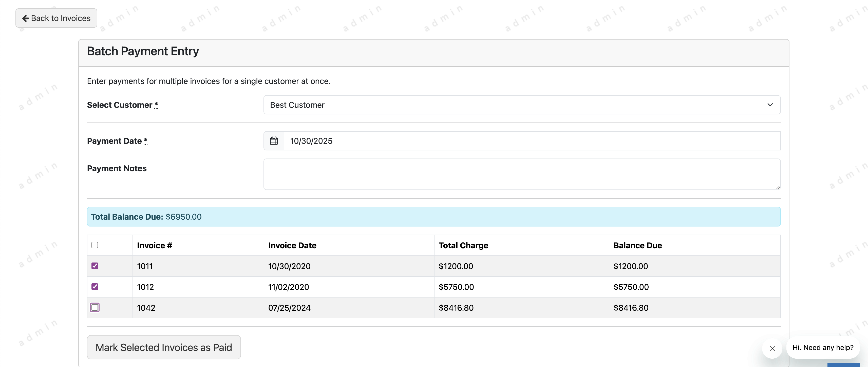Click the Balance Due column header

point(637,245)
